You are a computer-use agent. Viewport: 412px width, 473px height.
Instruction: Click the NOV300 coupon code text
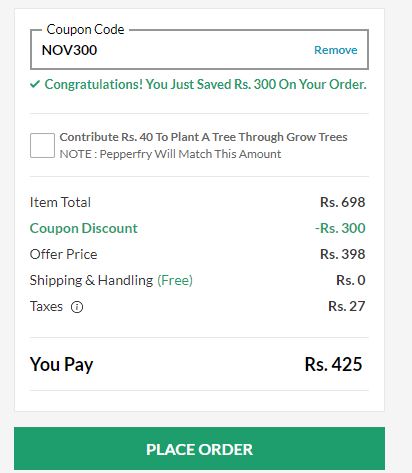point(69,50)
